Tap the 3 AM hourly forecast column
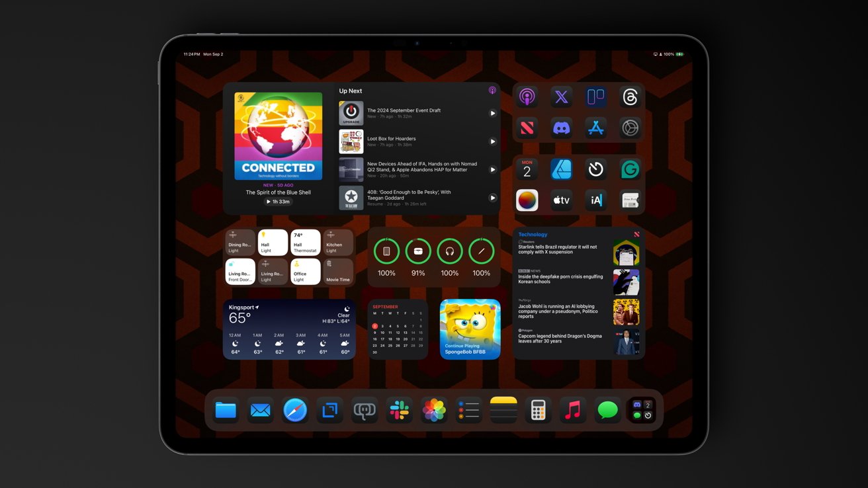This screenshot has height=488, width=868. pos(301,344)
